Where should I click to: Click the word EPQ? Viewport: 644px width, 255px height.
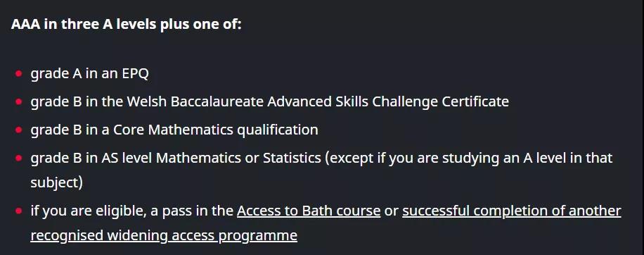point(136,74)
